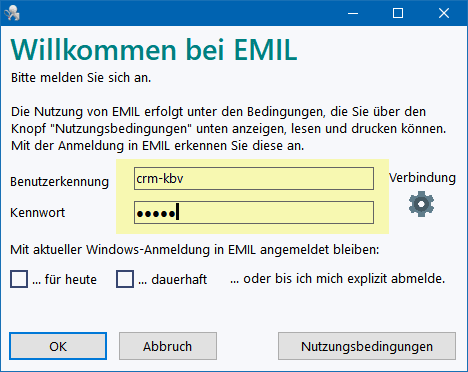Click the Verbindung label above the gear
This screenshot has height=372, width=468.
click(x=422, y=177)
